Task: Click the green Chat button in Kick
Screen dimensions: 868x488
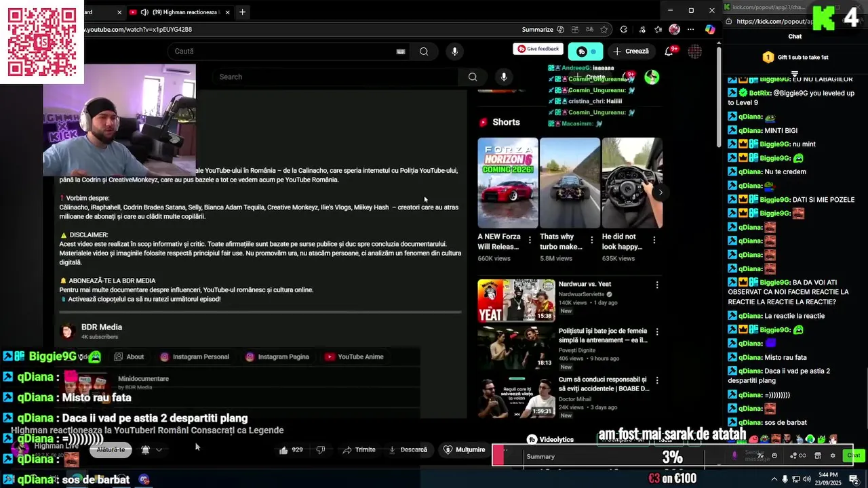Action: pos(853,455)
